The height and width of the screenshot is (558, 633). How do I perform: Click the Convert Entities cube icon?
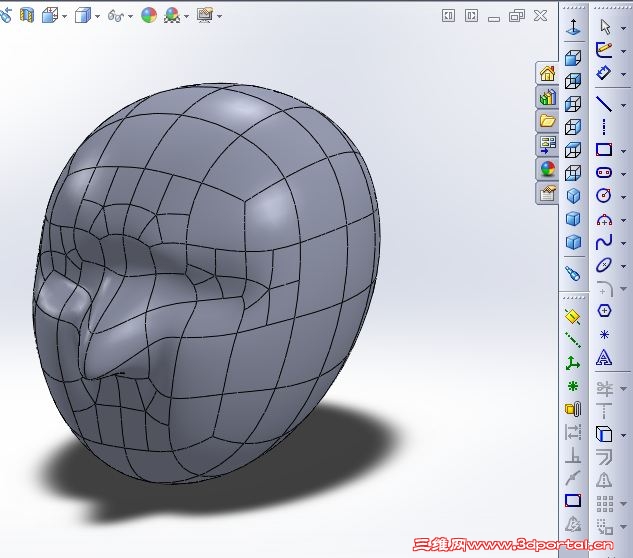click(x=604, y=434)
